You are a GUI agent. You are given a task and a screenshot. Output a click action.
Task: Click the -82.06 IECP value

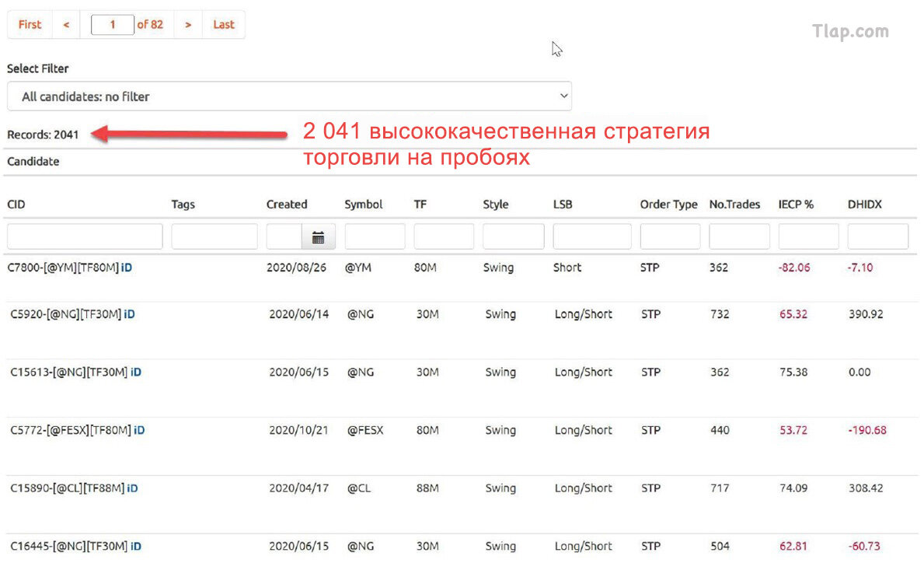794,268
